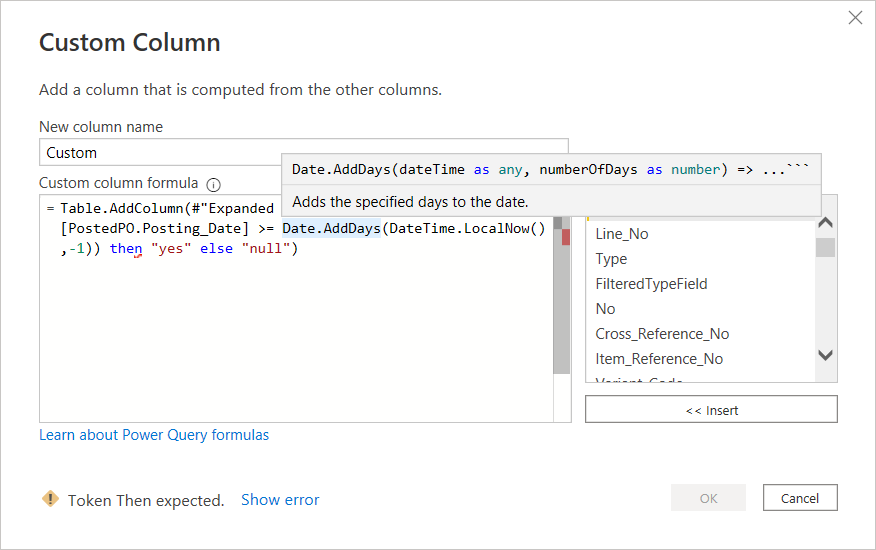Image resolution: width=876 pixels, height=550 pixels.
Task: Click the "yes" string in formula
Action: 171,249
